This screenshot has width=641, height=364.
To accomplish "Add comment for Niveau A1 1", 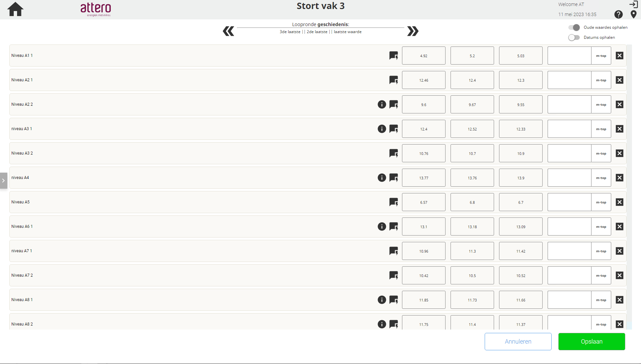I will tap(394, 56).
